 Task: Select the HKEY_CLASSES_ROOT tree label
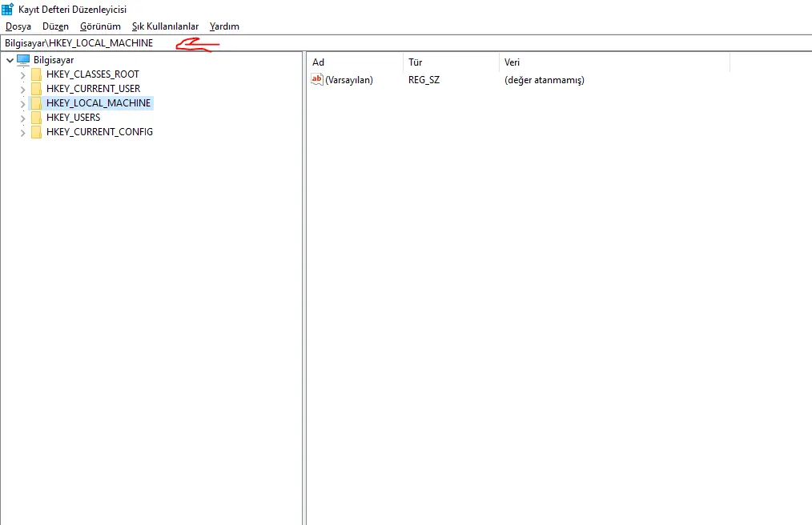click(93, 74)
